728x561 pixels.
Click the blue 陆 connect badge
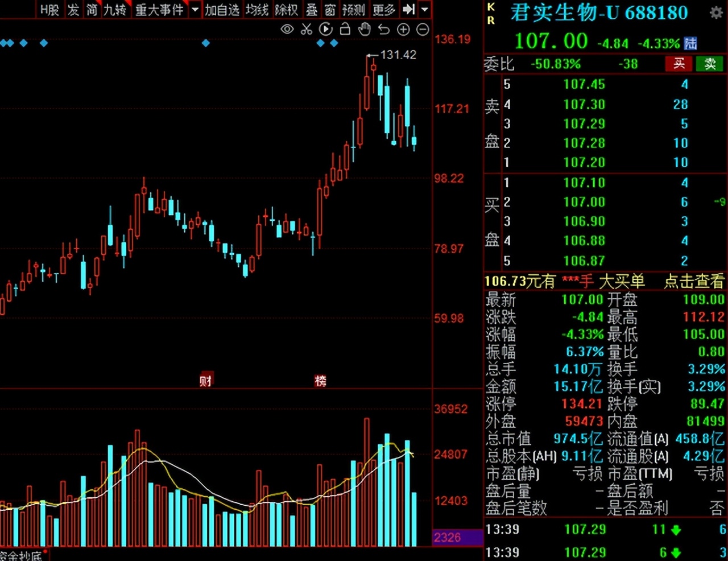[690, 43]
